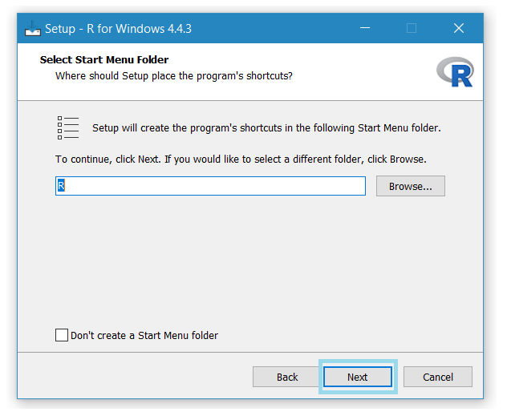
Task: Close the Setup - R for Windows dialog
Action: click(x=459, y=28)
